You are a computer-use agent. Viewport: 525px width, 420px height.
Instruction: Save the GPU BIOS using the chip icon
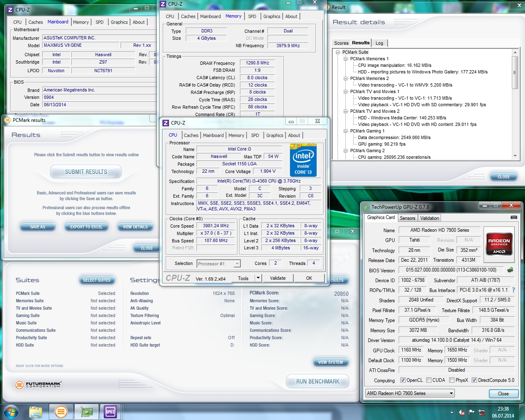(510, 270)
